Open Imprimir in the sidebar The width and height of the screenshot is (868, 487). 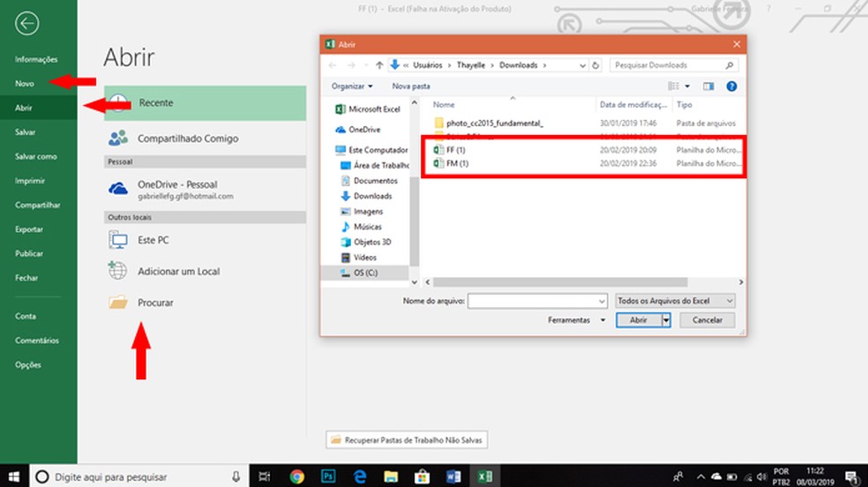(x=30, y=181)
